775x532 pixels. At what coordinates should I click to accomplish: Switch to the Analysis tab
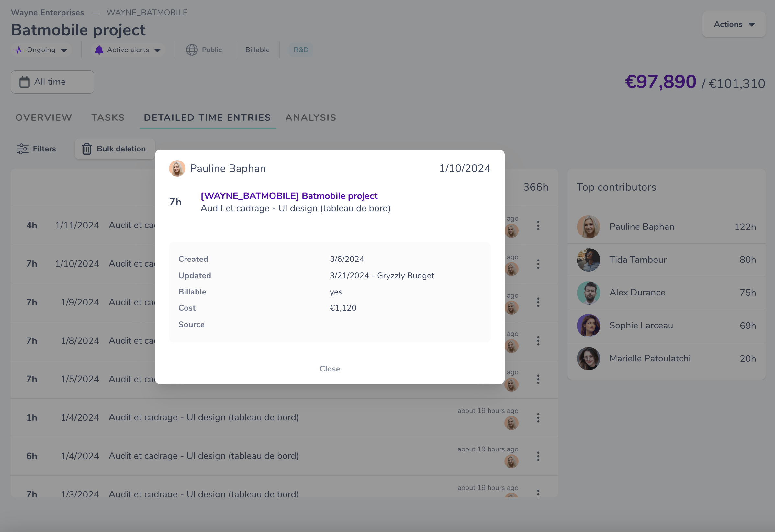310,118
